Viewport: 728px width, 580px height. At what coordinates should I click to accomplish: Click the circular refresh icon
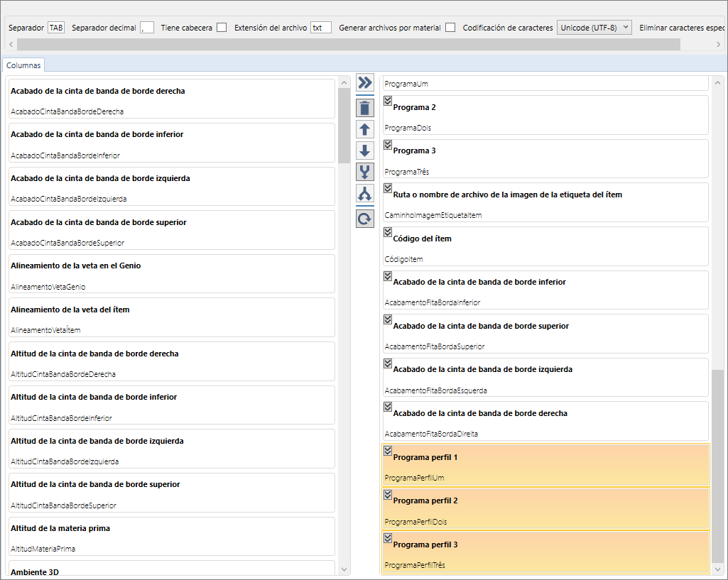[365, 219]
